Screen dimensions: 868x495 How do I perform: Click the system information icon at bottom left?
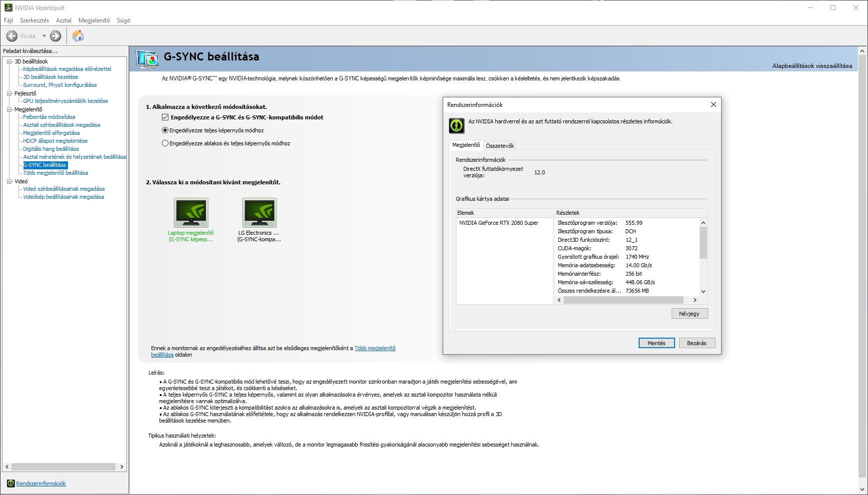(10, 484)
